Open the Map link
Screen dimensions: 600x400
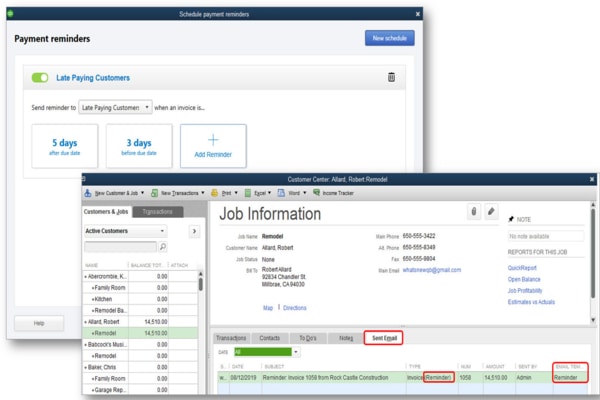[x=268, y=308]
